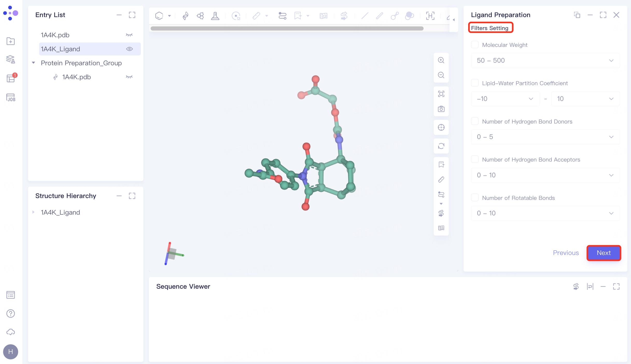The width and height of the screenshot is (631, 364).
Task: Open Filters Setting in Ligand Preparation
Action: coord(490,27)
